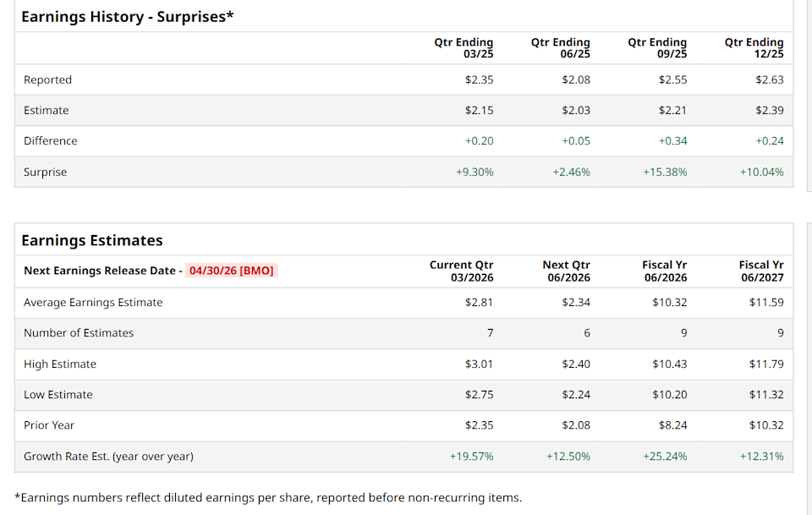The height and width of the screenshot is (515, 812).
Task: Click the "Earnings Estimates" section heading
Action: (x=91, y=240)
